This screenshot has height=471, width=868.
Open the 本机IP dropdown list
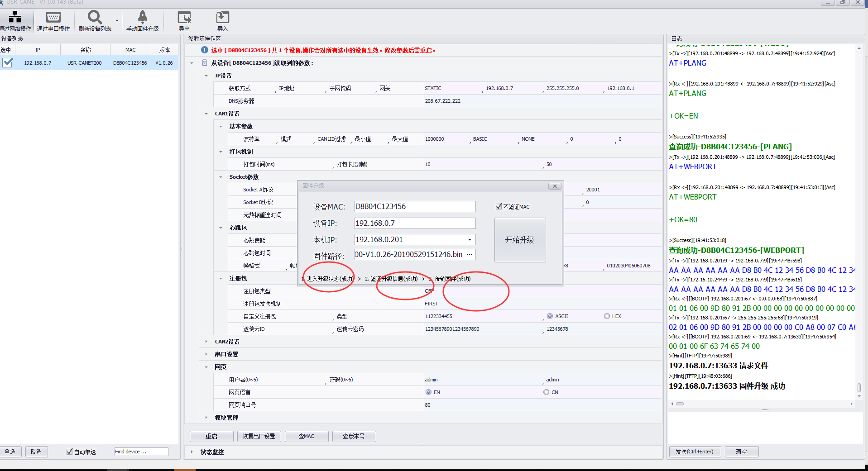470,240
